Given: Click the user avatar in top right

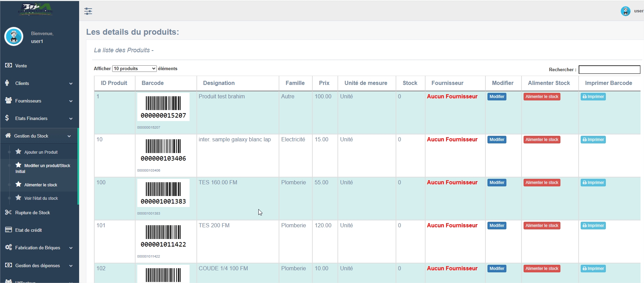Looking at the screenshot, I should tap(625, 11).
